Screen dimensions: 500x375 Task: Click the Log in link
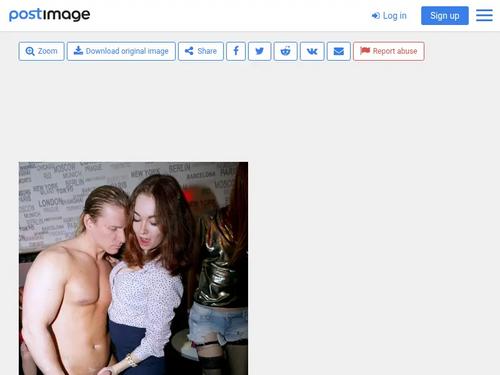coord(389,16)
